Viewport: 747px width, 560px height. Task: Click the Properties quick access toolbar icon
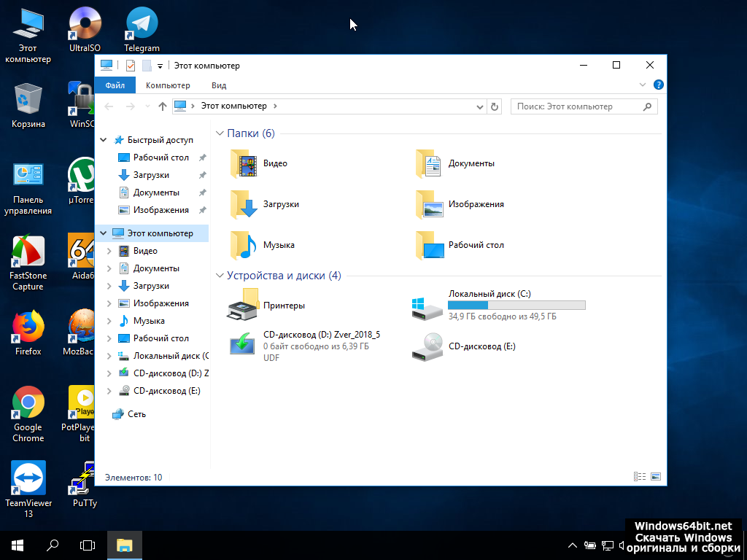131,66
